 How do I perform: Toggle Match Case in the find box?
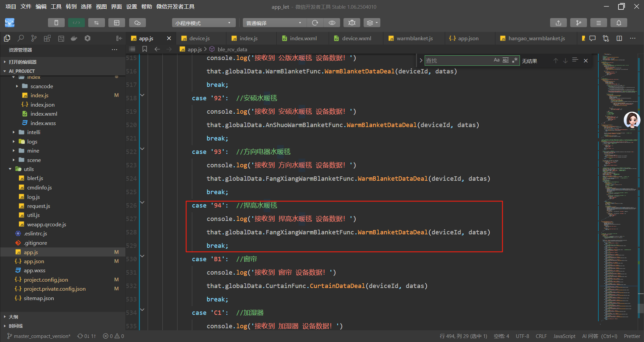tap(496, 60)
